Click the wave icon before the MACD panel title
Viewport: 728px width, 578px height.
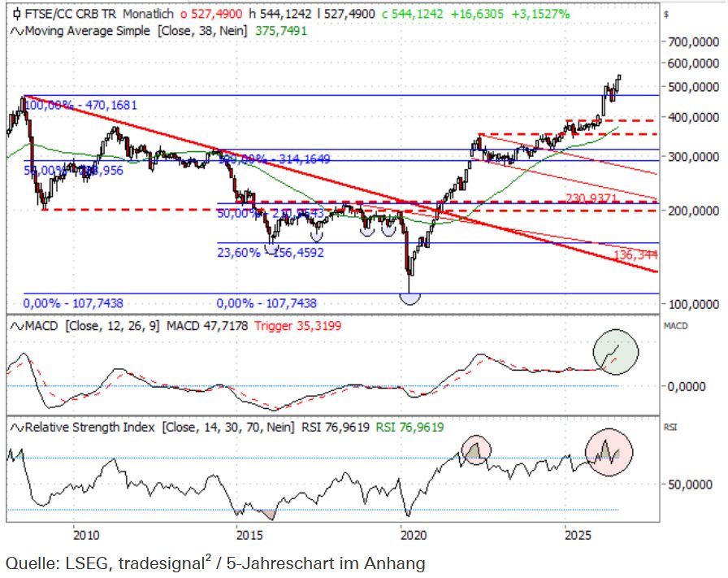[17, 326]
